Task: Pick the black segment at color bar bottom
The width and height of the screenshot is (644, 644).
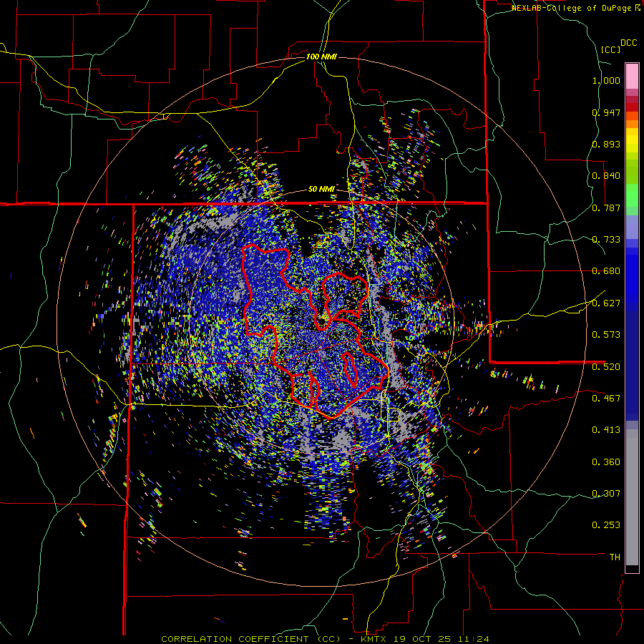Action: point(632,569)
